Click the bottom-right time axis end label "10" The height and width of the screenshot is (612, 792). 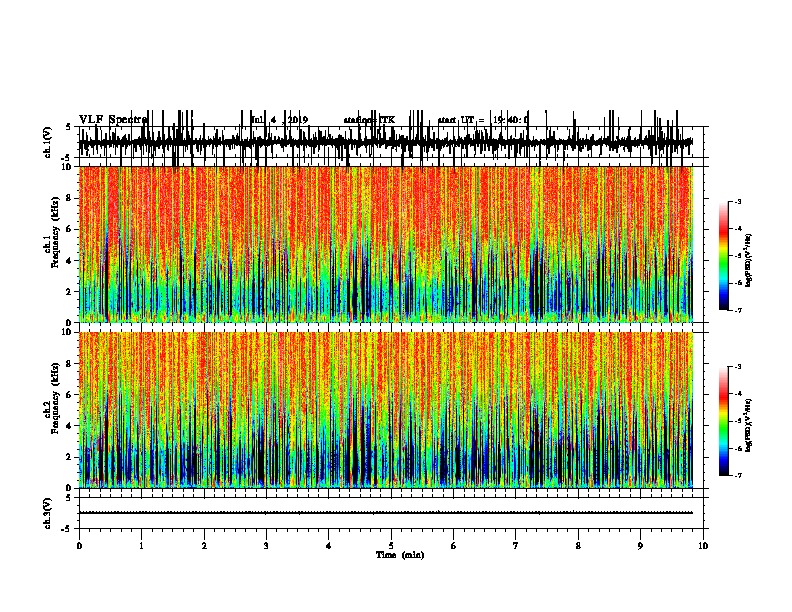(703, 545)
